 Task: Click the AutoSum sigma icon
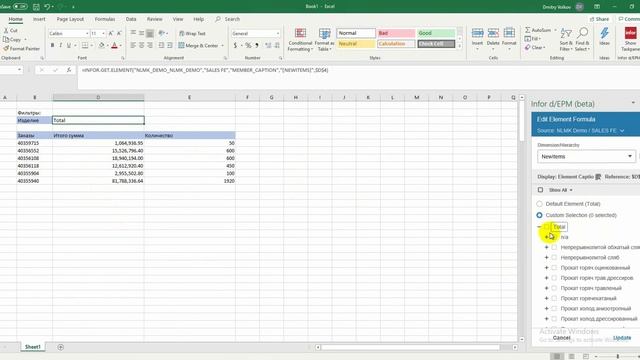coord(527,30)
